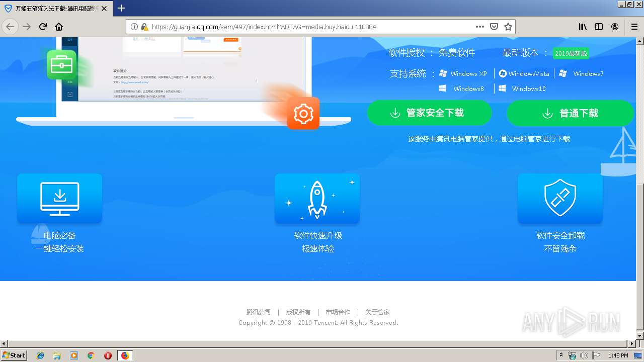Open page actions three-dot menu
Image resolution: width=644 pixels, height=362 pixels.
(480, 27)
